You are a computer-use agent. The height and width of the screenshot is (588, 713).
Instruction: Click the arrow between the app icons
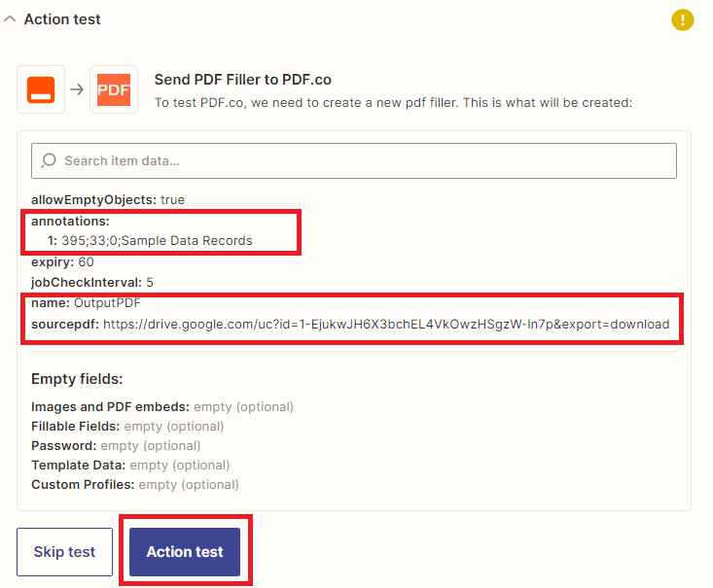click(x=77, y=90)
